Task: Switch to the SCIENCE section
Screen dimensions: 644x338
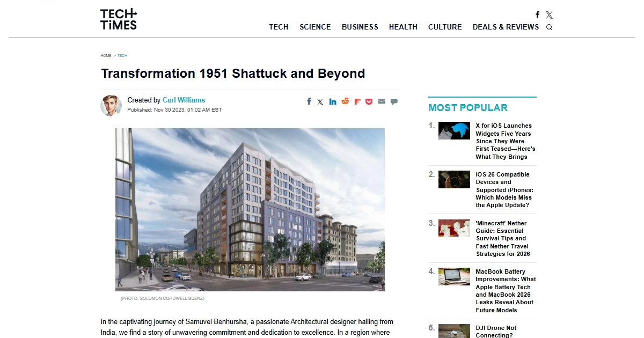Action: [315, 27]
